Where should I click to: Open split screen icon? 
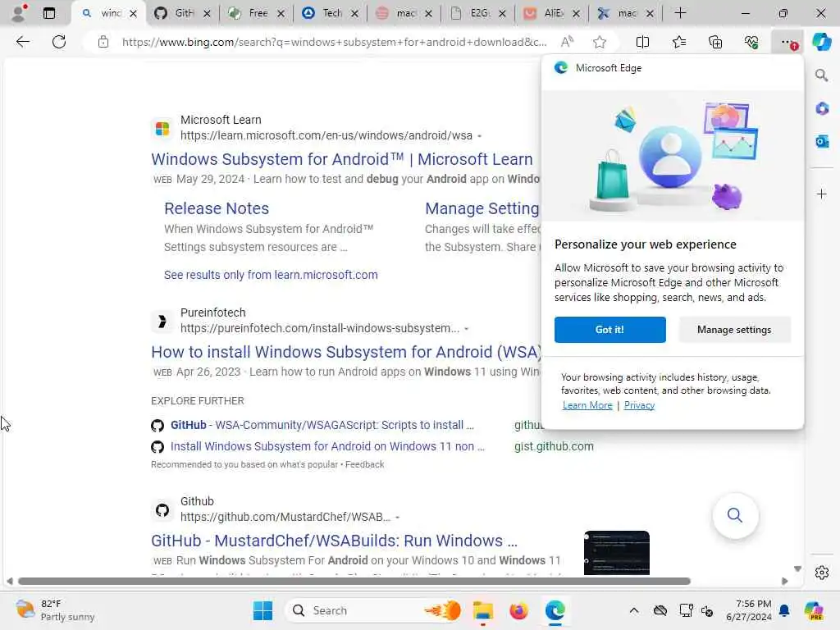[642, 42]
